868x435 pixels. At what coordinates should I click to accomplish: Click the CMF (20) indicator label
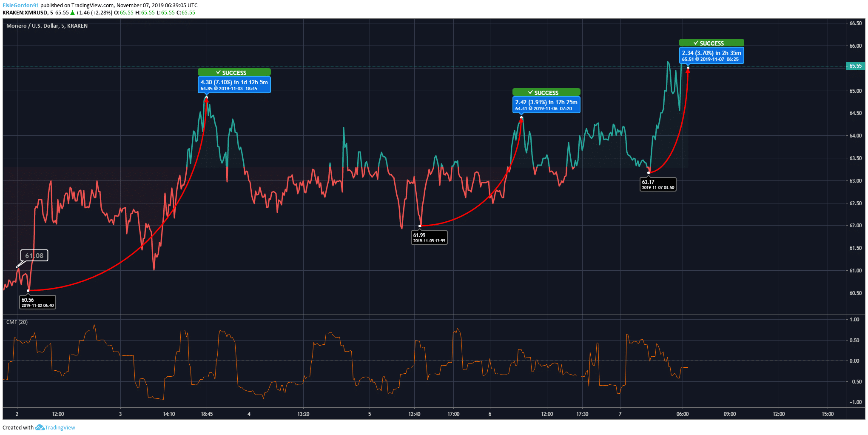click(x=17, y=322)
